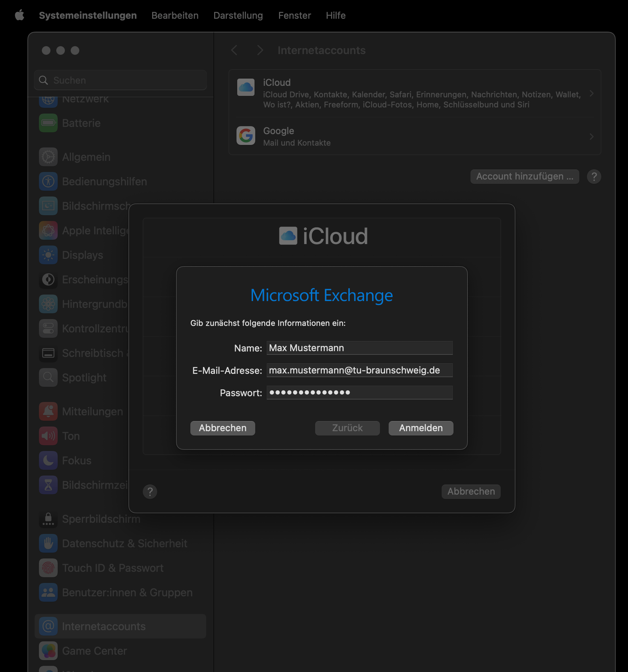Select the Kontrollzentrum toggles icon

[48, 328]
